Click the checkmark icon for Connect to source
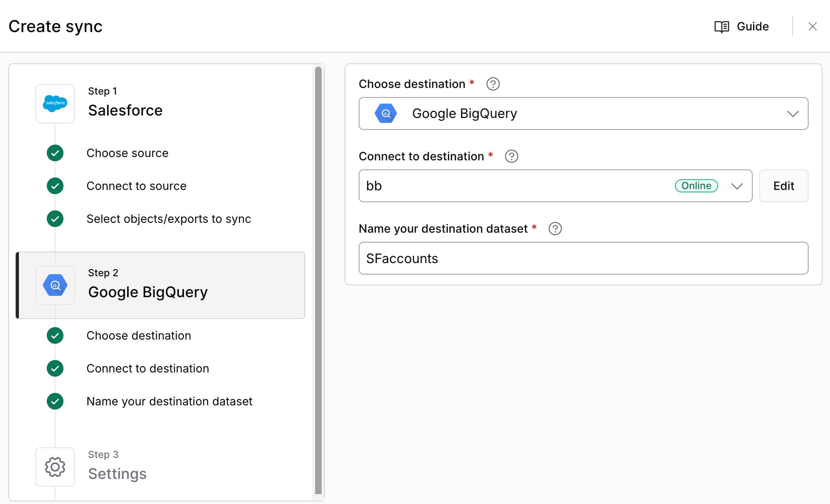Image resolution: width=830 pixels, height=504 pixels. (x=55, y=186)
